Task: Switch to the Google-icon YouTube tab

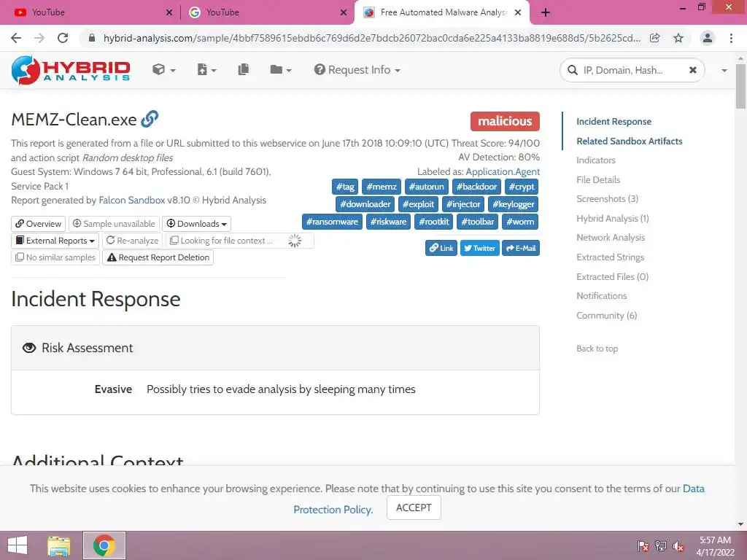Action: [x=267, y=12]
